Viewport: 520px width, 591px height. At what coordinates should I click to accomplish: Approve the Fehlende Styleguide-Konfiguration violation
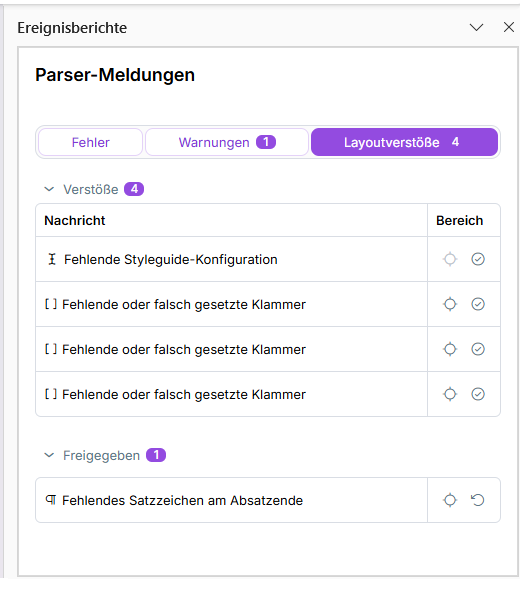(478, 259)
